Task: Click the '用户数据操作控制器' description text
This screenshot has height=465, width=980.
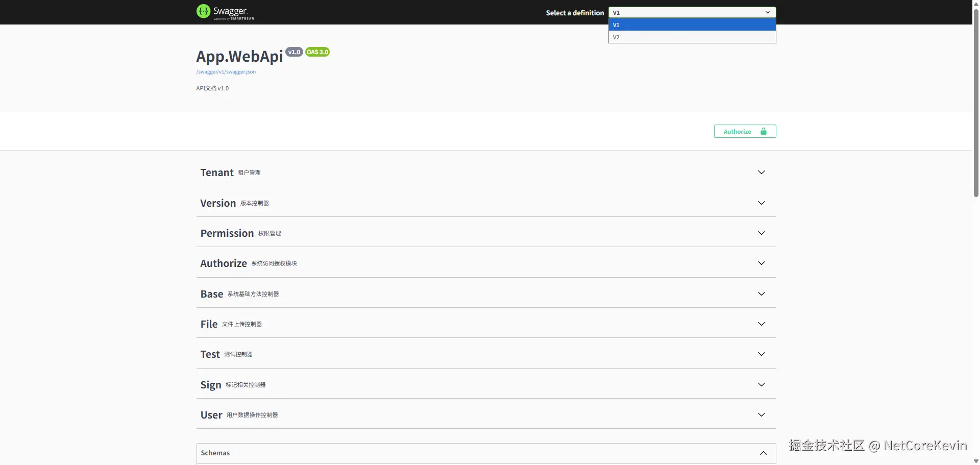Action: coord(252,415)
